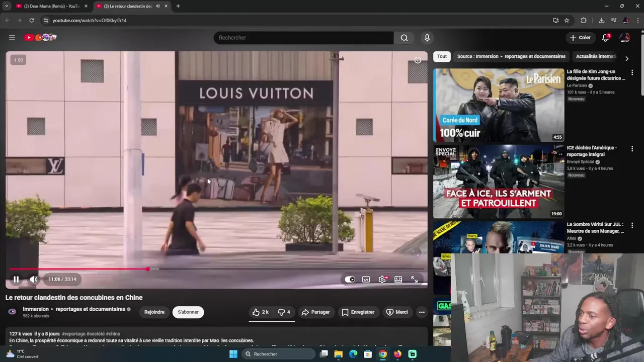Mute the video volume
The width and height of the screenshot is (644, 362).
33,279
